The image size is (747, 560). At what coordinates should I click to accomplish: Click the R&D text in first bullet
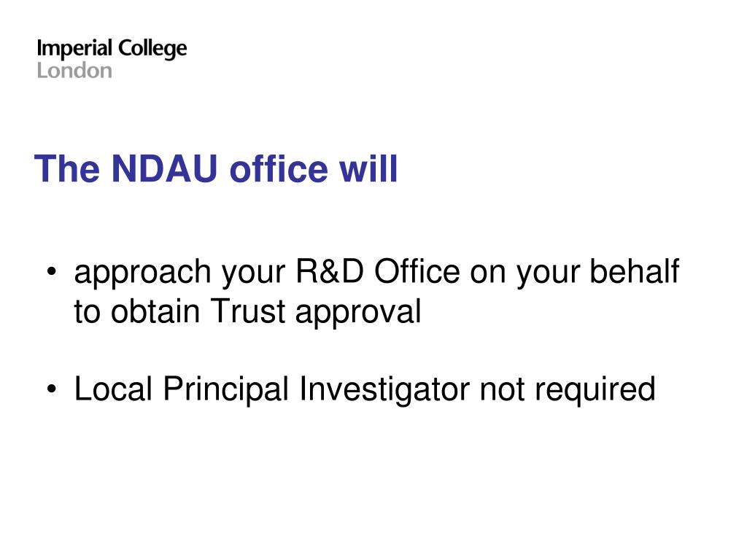(330, 271)
